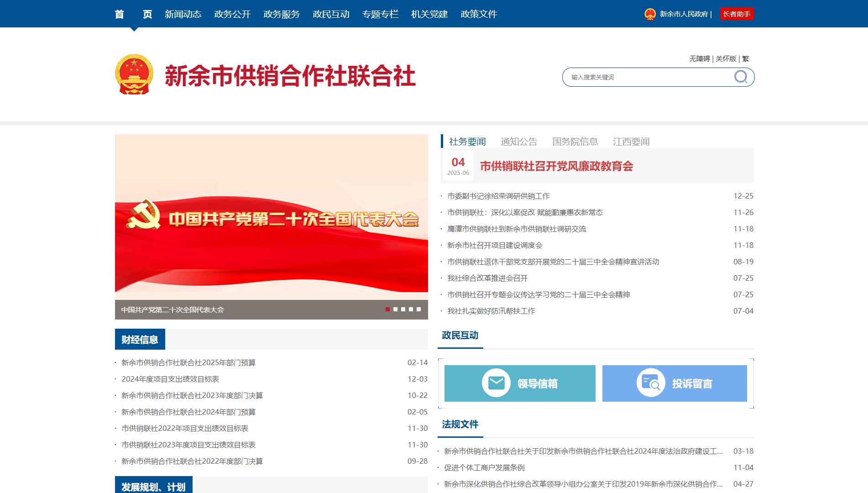Open 市委副书记徐绍荣调研供销工作
This screenshot has height=493, width=868.
pos(498,196)
